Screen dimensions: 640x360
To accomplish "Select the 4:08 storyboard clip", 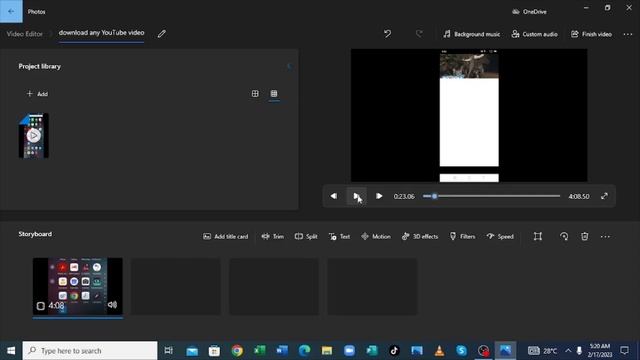I will [x=78, y=287].
